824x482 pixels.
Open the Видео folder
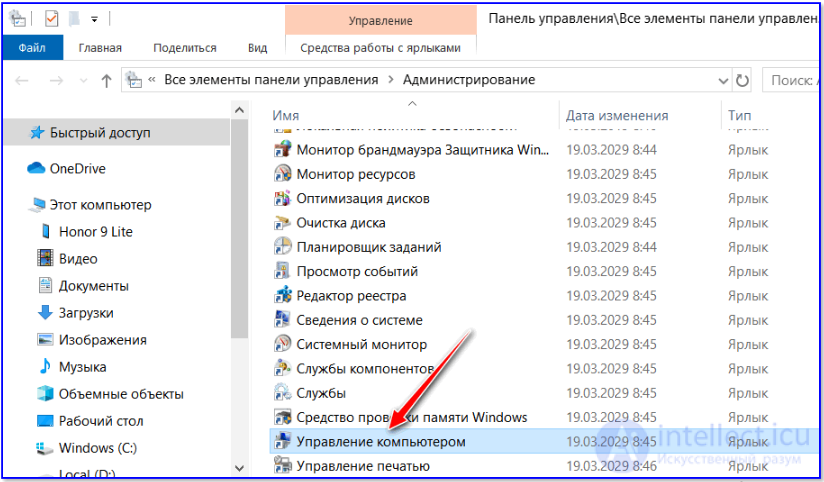(x=78, y=259)
